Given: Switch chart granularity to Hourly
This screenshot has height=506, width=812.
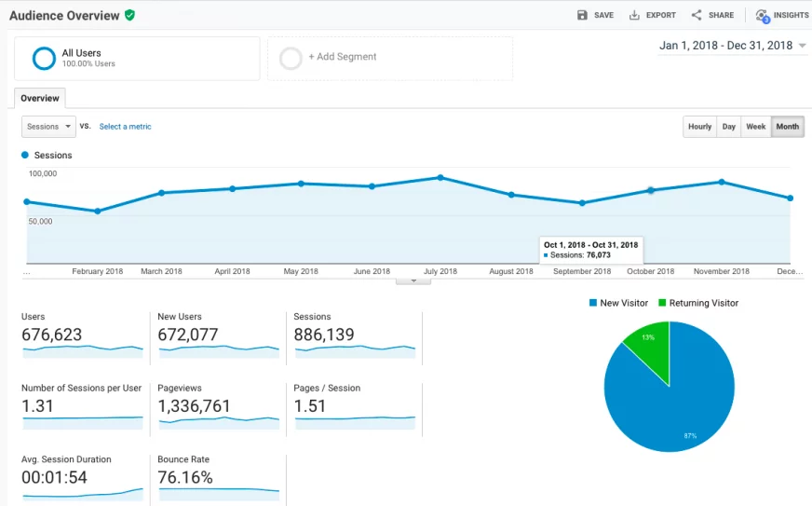Looking at the screenshot, I should coord(699,127).
